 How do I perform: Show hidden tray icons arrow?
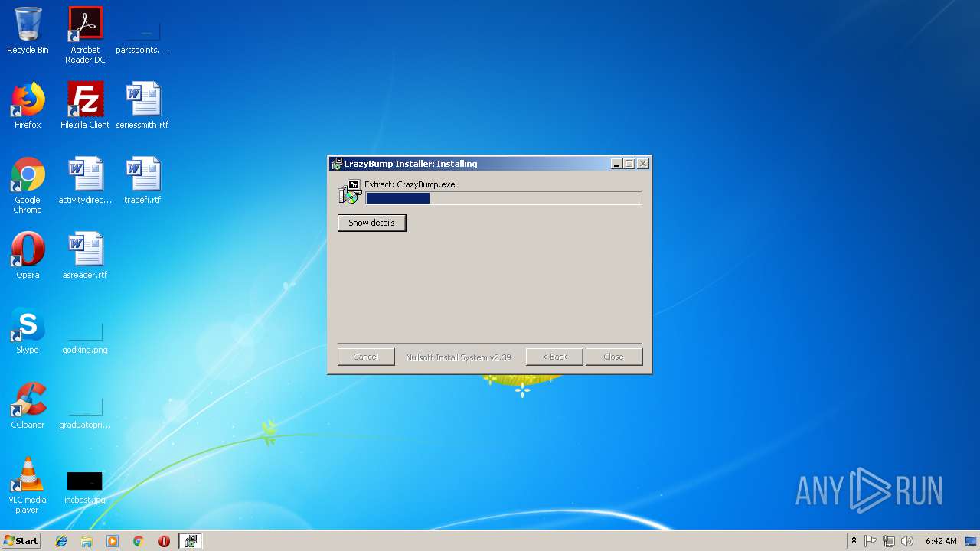click(854, 541)
